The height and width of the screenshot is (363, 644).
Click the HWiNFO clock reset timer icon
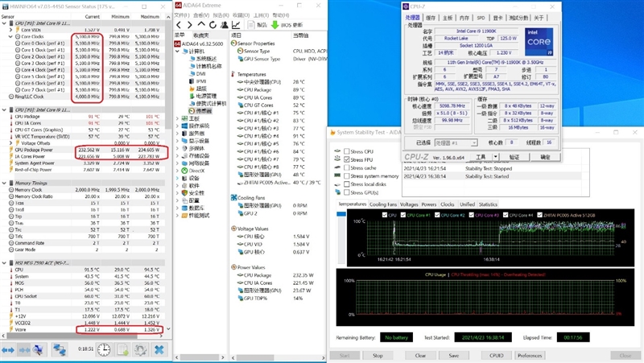pyautogui.click(x=104, y=350)
